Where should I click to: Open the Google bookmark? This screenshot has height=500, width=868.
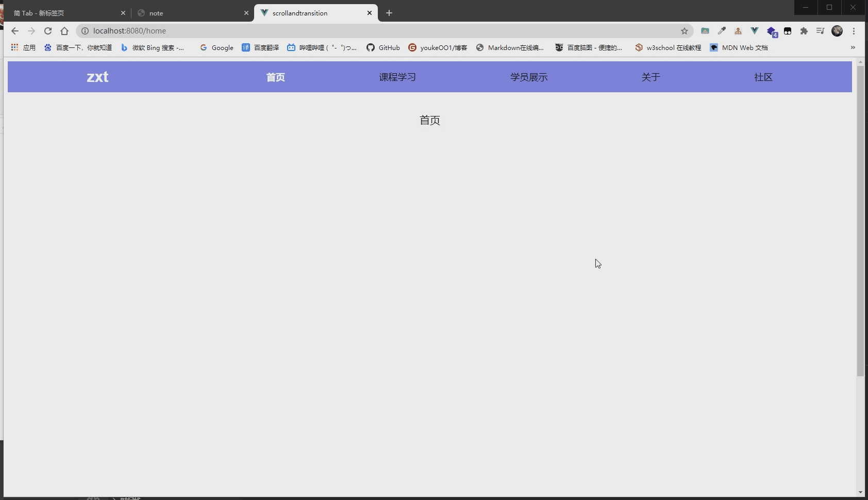216,47
